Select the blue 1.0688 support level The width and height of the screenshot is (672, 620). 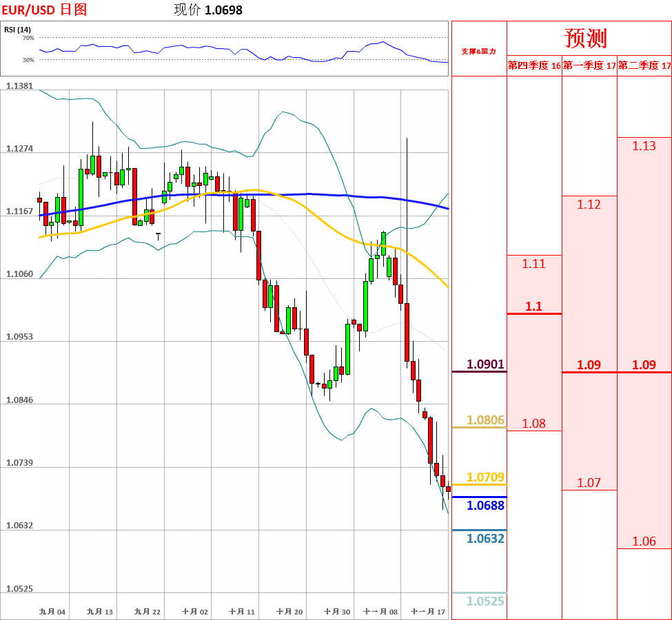(485, 505)
